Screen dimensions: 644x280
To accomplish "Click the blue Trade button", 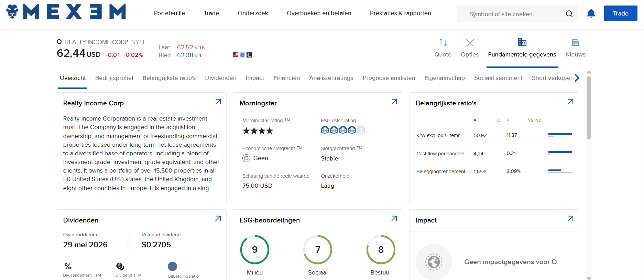I will point(621,13).
